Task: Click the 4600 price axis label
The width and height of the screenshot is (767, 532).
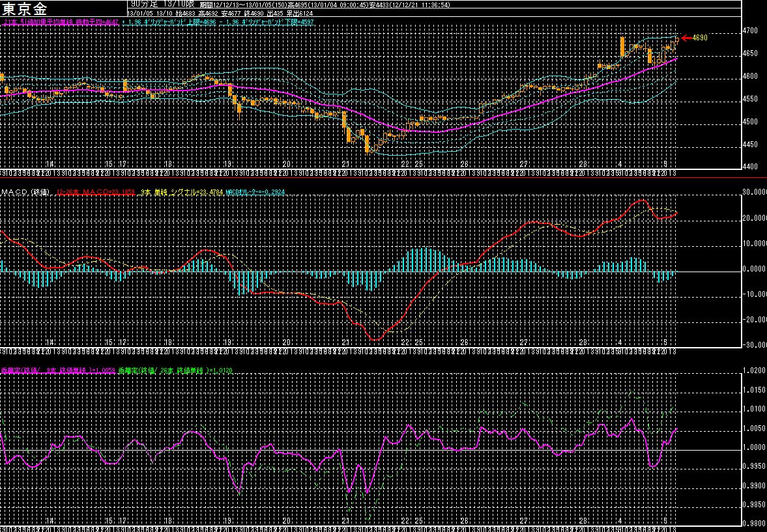Action: coord(750,76)
